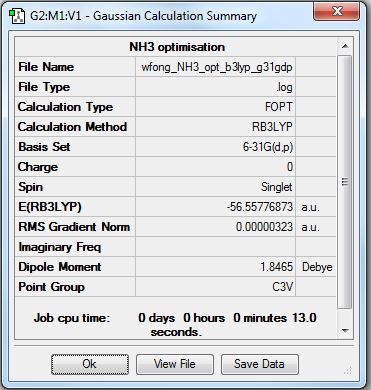The image size is (371, 390).
Task: Click the 'Imaginary Freq' row label
Action: [x=60, y=247]
